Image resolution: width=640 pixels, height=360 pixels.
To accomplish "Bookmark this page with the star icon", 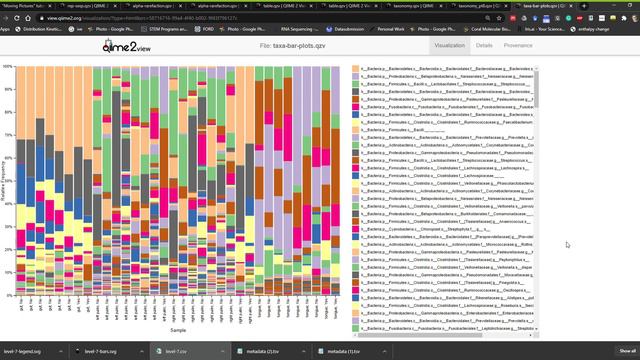I will [x=499, y=18].
